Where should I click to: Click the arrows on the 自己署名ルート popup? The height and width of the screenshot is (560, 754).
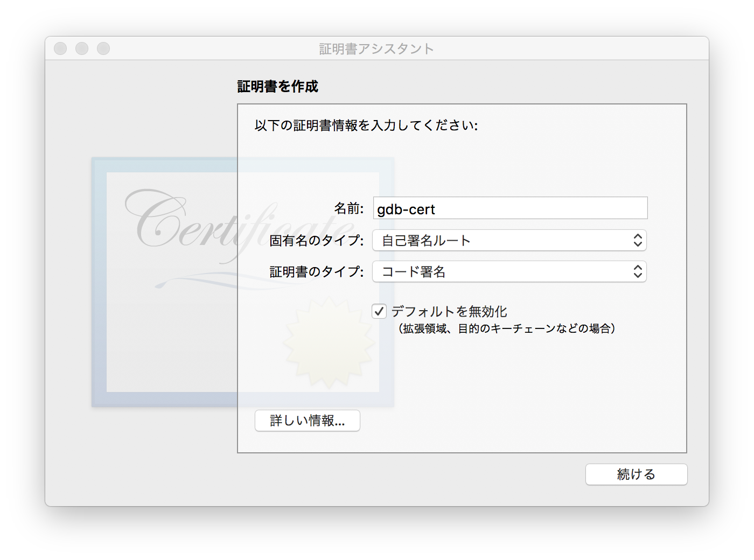638,241
